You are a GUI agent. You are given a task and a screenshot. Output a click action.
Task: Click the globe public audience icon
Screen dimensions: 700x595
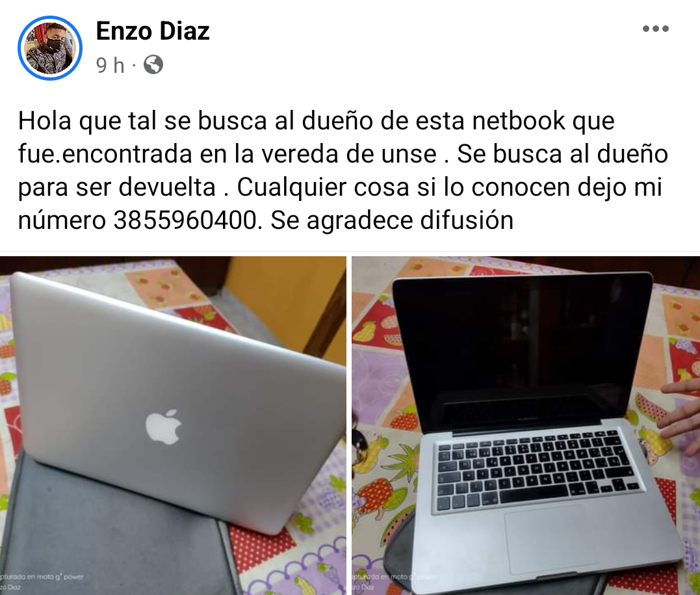pyautogui.click(x=153, y=65)
